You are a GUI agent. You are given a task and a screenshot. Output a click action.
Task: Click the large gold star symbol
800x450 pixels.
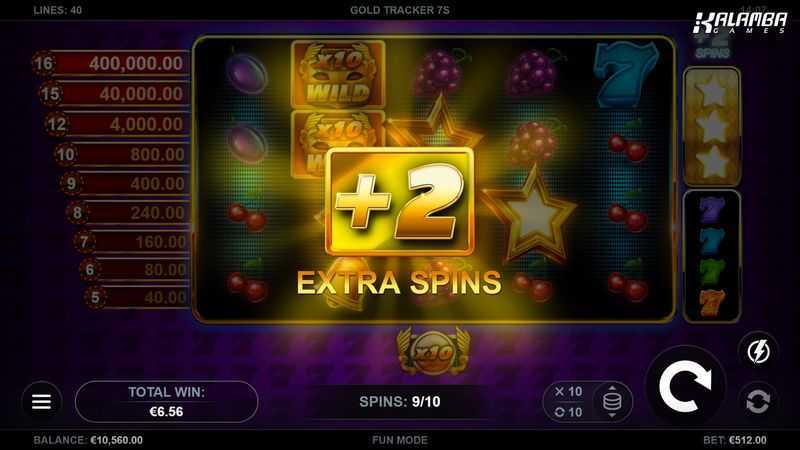click(x=531, y=214)
